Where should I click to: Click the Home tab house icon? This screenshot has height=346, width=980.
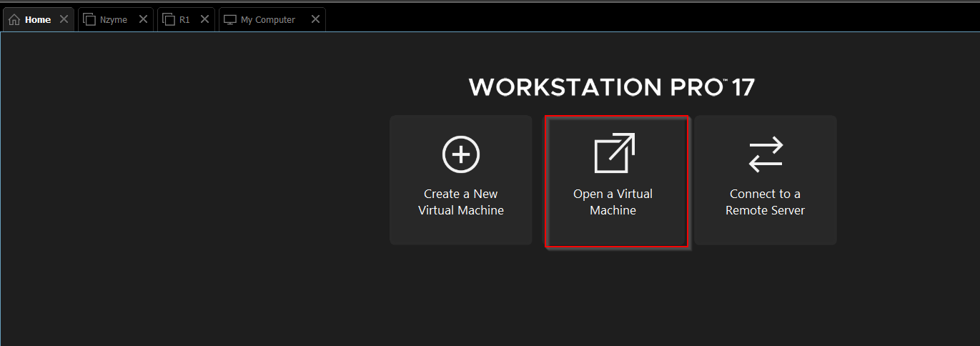(14, 19)
